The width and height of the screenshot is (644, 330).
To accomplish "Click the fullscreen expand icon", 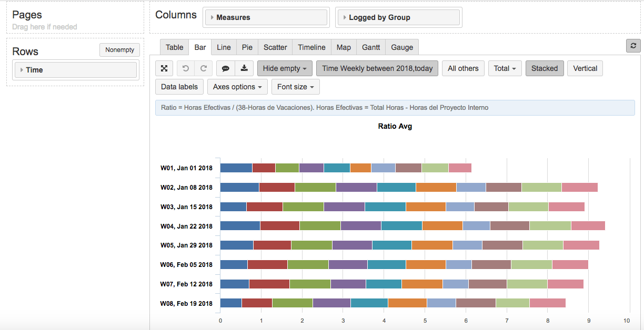I will coord(164,68).
